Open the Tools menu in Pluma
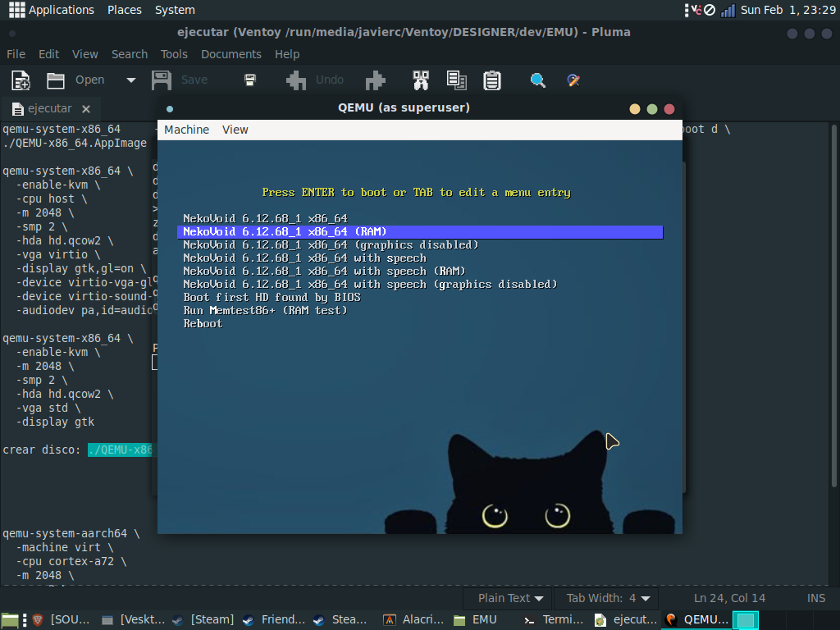 [174, 54]
